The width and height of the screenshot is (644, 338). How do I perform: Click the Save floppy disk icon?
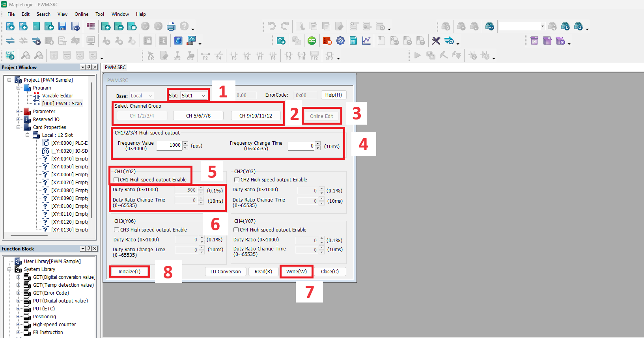click(62, 26)
